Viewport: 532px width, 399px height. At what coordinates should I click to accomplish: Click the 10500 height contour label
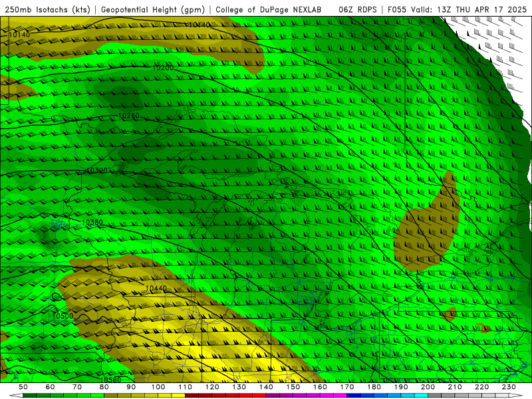63,317
